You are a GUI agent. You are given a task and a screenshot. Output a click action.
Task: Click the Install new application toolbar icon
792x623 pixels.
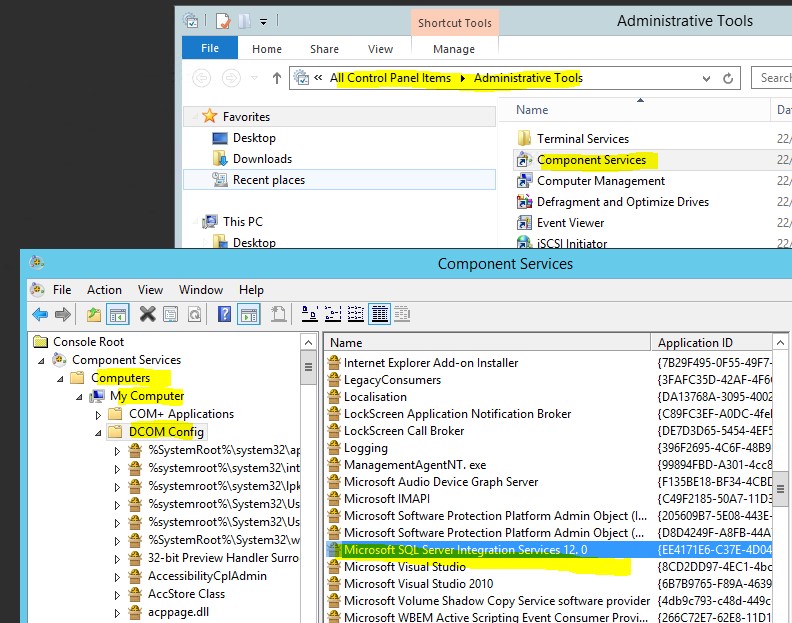(278, 314)
